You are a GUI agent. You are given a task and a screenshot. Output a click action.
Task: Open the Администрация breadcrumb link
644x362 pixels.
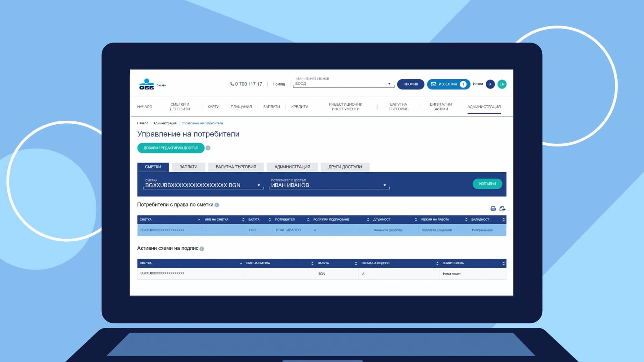click(x=165, y=123)
